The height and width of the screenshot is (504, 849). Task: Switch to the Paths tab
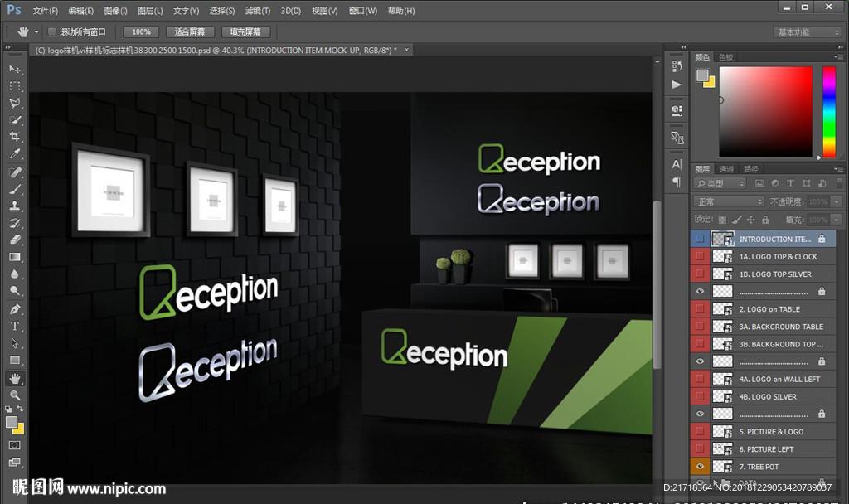[751, 169]
